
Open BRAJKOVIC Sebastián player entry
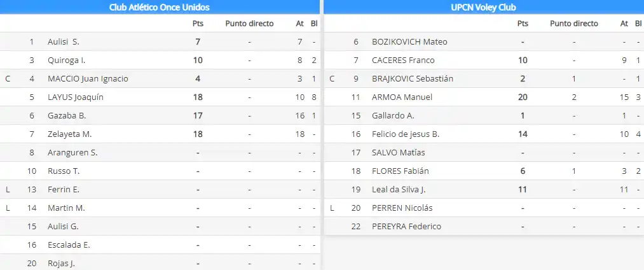[413, 79]
